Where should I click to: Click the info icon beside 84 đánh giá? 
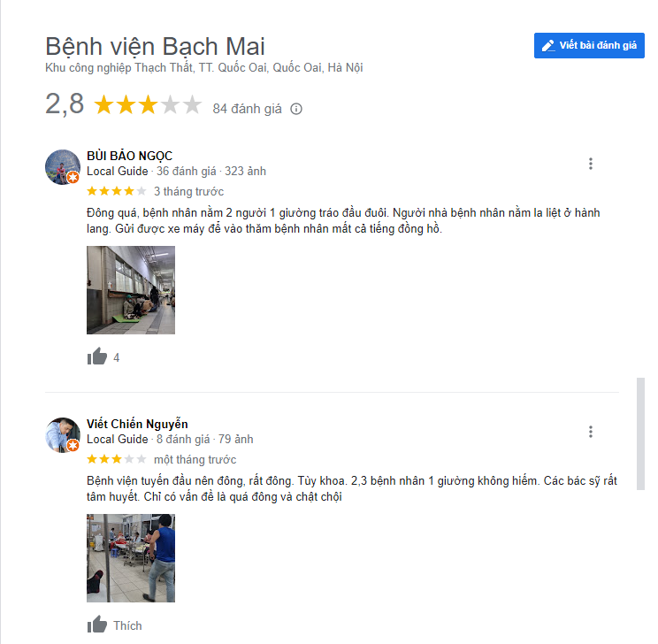tap(296, 109)
